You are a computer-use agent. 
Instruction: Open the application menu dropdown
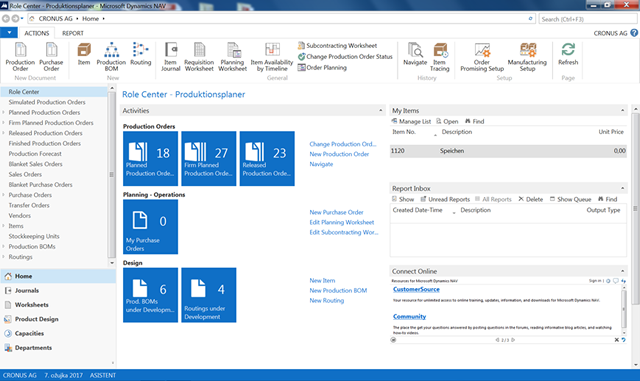click(9, 33)
